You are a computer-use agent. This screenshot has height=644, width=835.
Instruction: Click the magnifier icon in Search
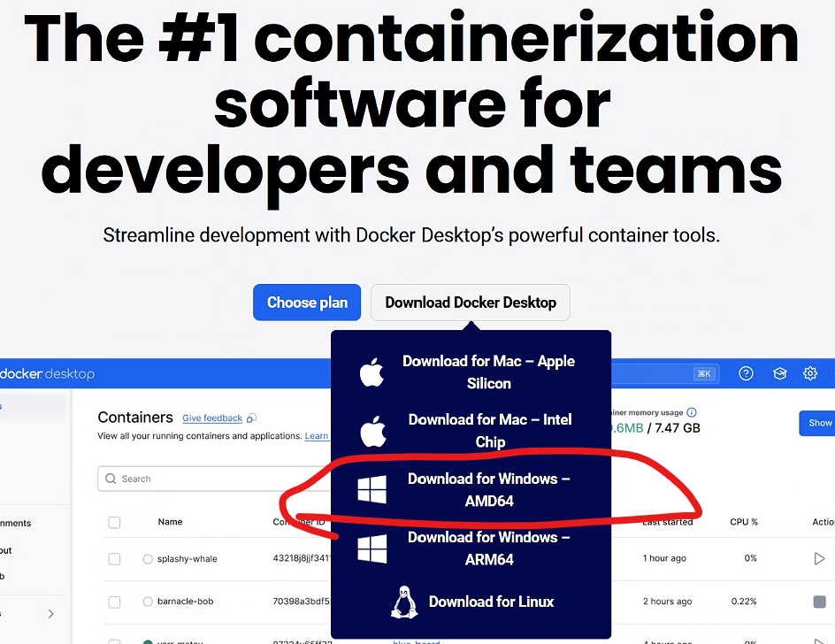[111, 479]
